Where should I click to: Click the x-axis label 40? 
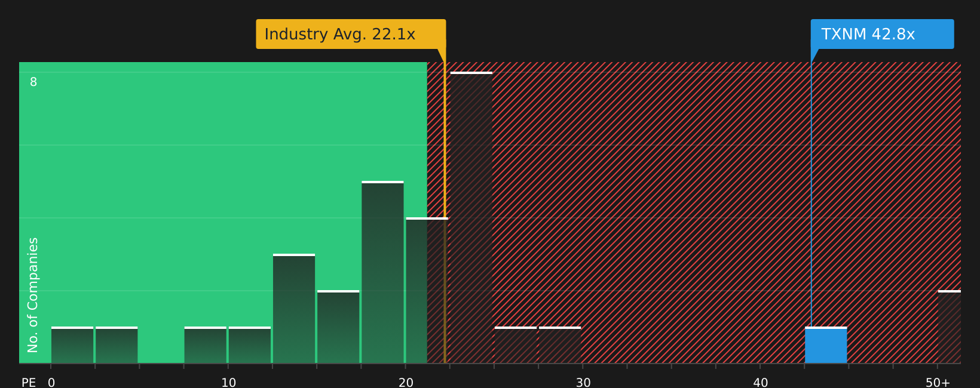[761, 383]
